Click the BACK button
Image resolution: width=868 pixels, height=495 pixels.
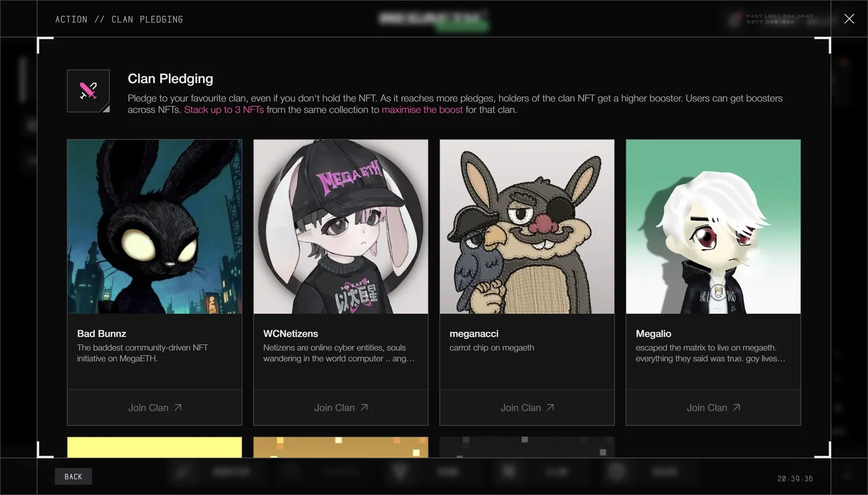[x=73, y=477]
